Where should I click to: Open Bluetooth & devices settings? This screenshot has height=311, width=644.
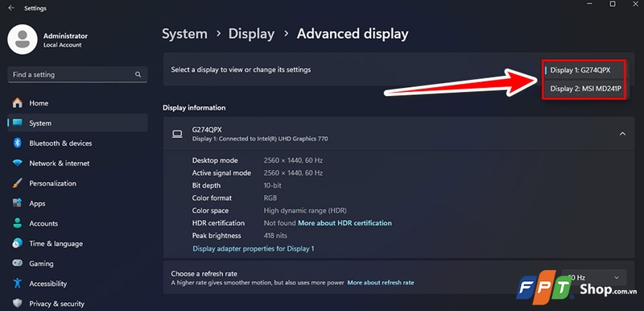(77, 143)
